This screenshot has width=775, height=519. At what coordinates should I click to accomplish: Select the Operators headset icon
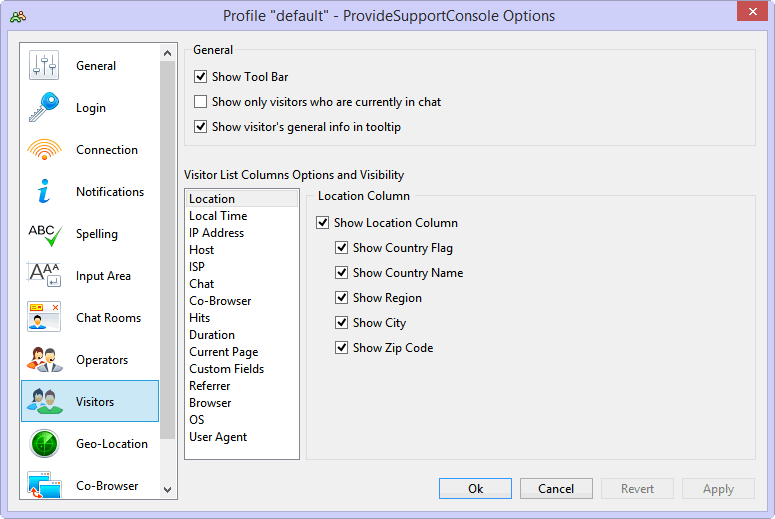[44, 359]
